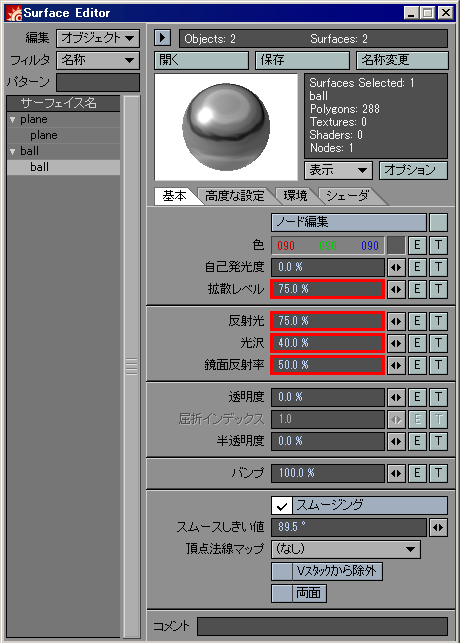This screenshot has width=460, height=643.
Task: Switch to the 高度な設定 tab
Action: coord(235,196)
